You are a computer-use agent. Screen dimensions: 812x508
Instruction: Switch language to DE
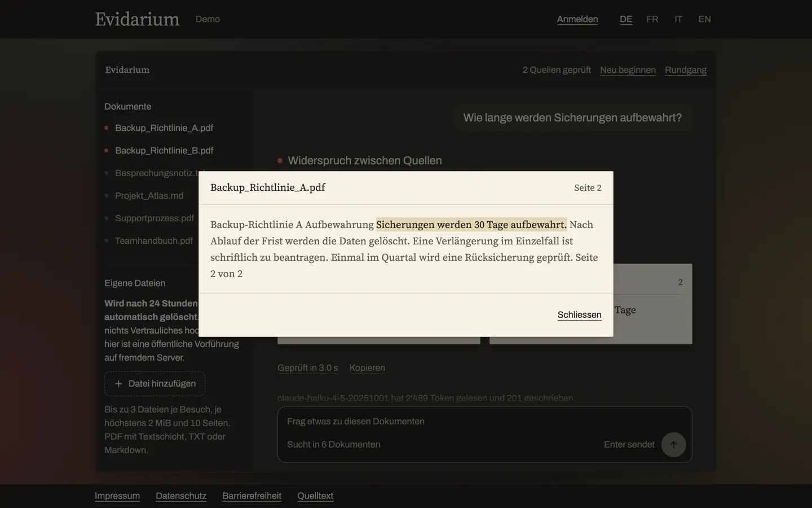coord(626,19)
